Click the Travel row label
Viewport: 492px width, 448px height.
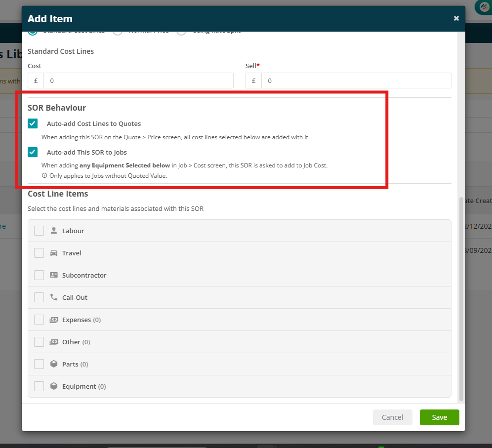pos(72,253)
